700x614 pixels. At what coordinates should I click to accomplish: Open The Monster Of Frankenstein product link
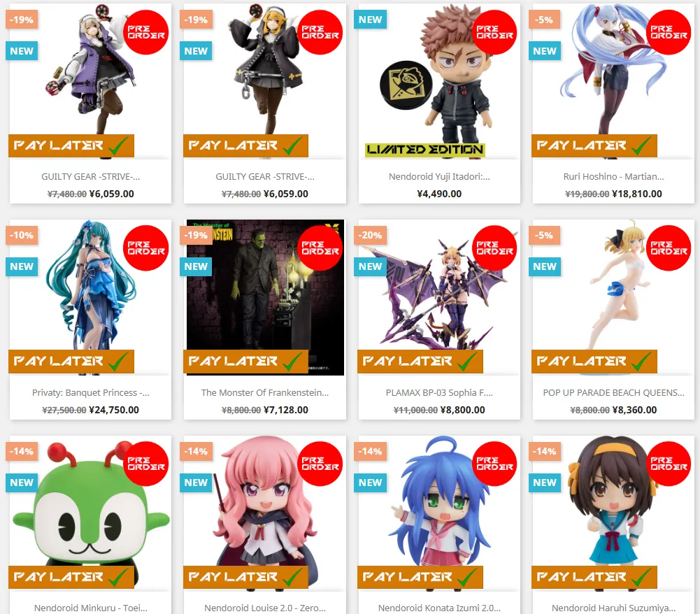click(x=265, y=392)
